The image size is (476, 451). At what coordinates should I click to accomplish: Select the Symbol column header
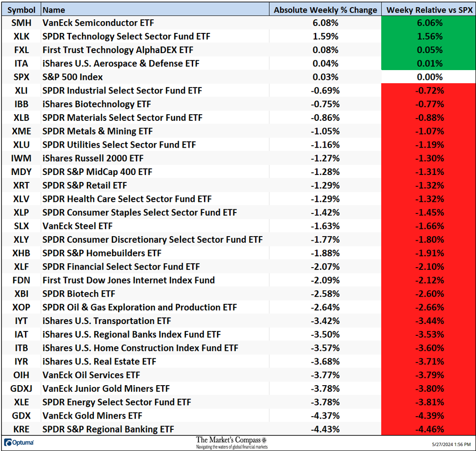coord(21,10)
